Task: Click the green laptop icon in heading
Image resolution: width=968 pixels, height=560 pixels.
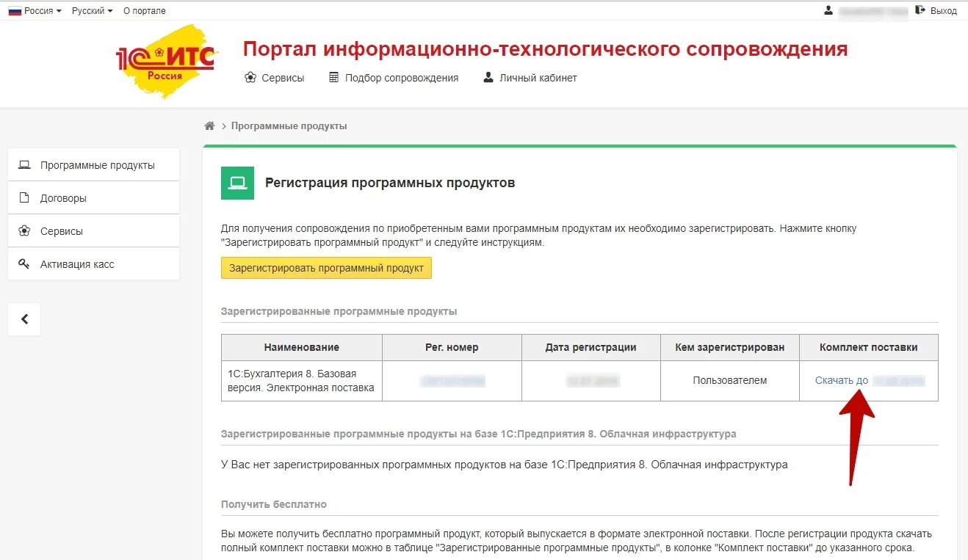Action: click(237, 183)
